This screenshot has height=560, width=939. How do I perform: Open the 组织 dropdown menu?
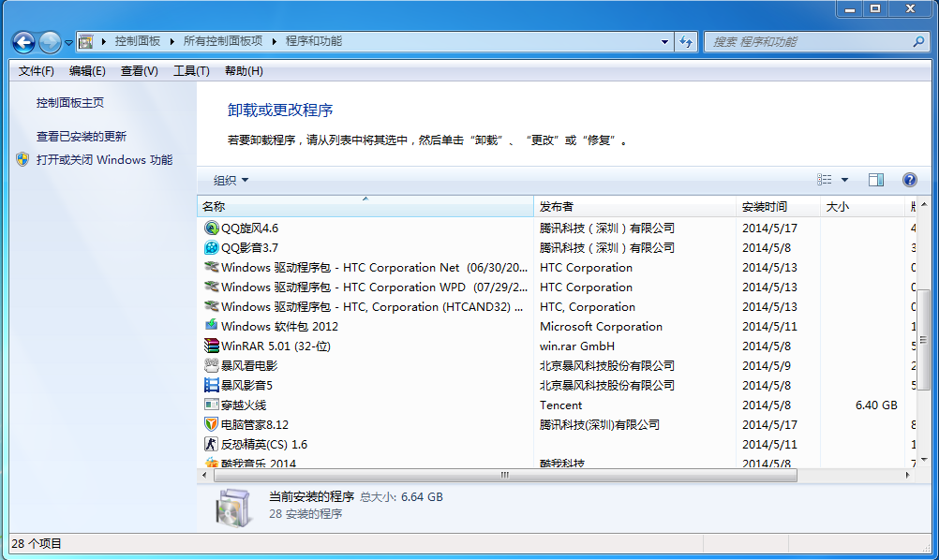pos(231,180)
